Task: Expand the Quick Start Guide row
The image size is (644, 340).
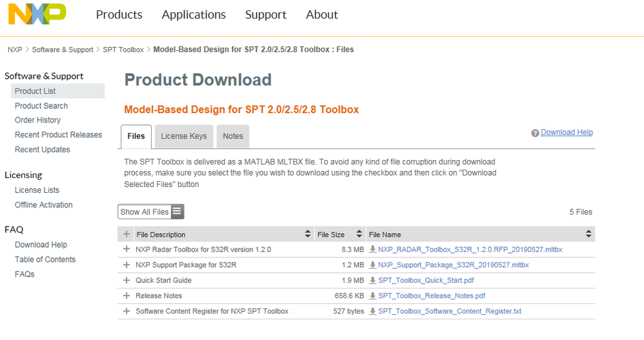Action: [126, 281]
